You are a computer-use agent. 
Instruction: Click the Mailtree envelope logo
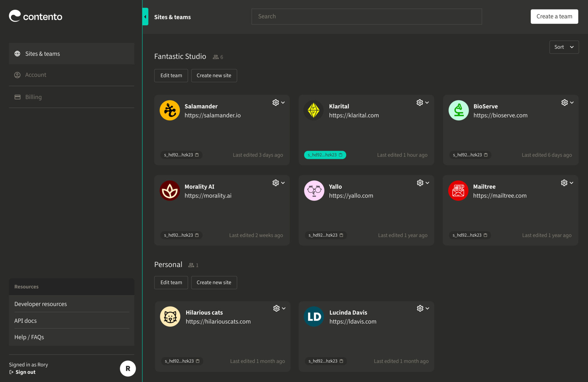(458, 191)
